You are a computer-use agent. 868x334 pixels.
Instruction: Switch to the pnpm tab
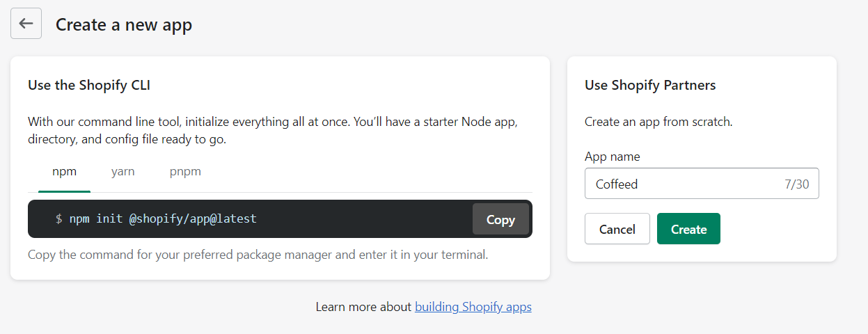click(x=185, y=172)
